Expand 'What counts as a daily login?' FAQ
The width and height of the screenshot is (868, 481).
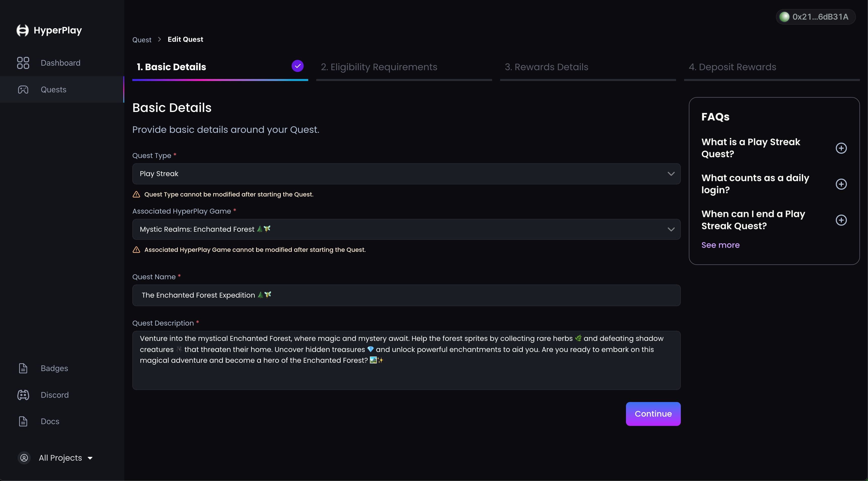tap(841, 184)
